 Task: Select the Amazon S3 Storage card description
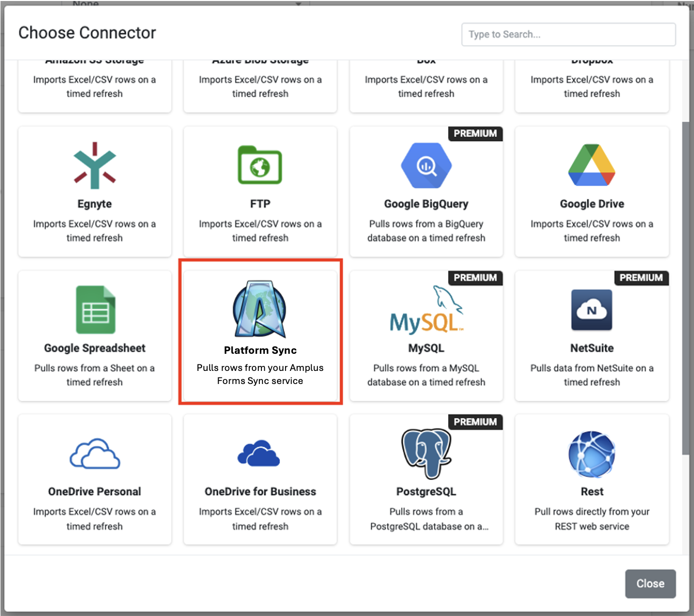[95, 87]
